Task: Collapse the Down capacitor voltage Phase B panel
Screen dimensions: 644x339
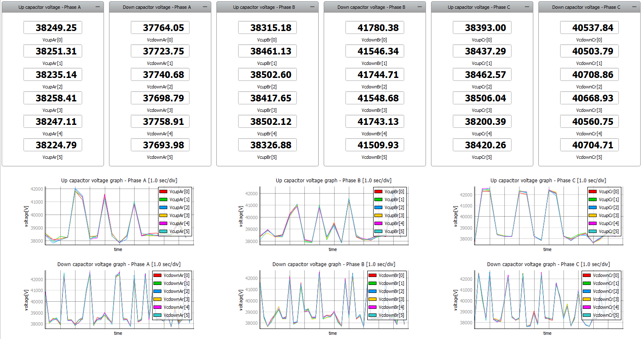Action: [420, 7]
